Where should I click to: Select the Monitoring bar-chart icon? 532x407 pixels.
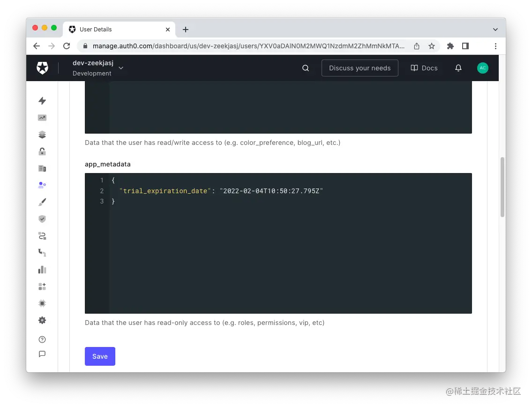point(42,269)
